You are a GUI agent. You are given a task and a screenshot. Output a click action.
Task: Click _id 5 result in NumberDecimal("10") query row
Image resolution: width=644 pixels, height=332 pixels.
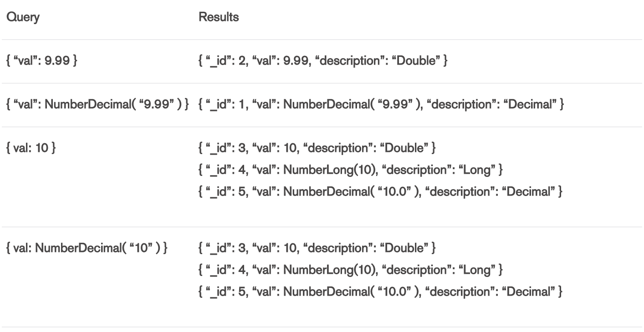(380, 292)
